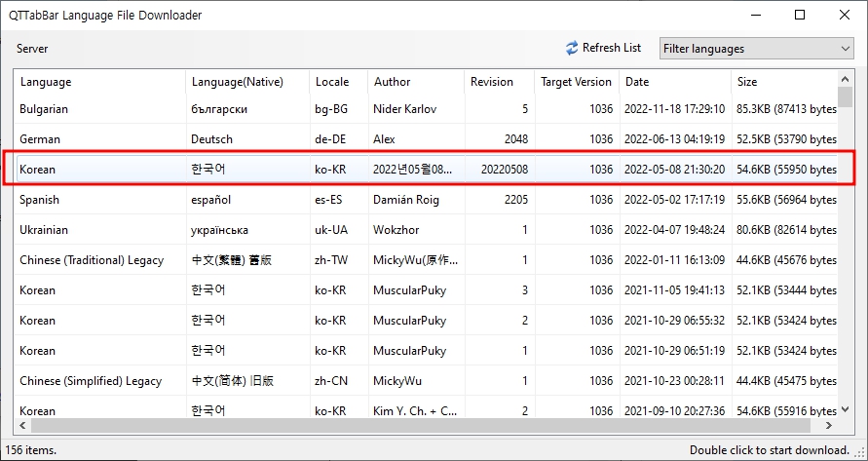Sort by Size column header
The height and width of the screenshot is (461, 868).
pyautogui.click(x=784, y=82)
